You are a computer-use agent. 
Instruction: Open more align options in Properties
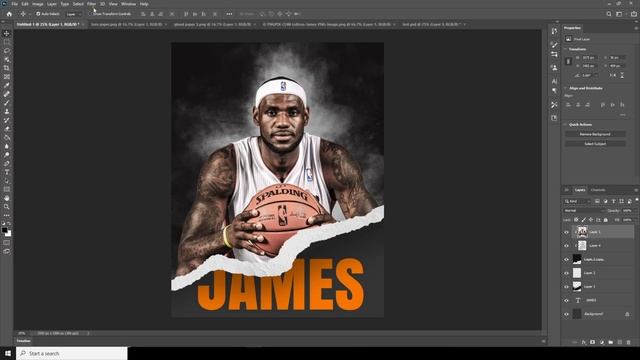pos(622,115)
